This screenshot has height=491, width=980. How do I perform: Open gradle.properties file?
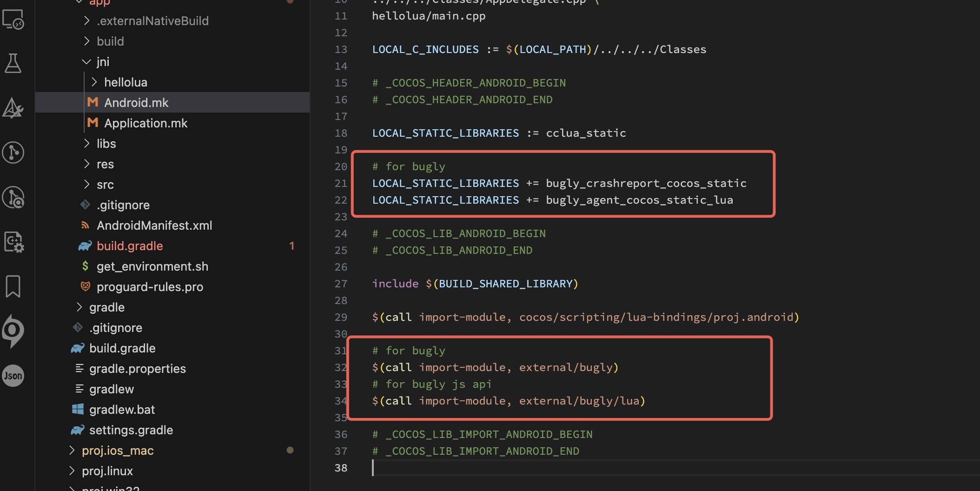tap(172, 368)
